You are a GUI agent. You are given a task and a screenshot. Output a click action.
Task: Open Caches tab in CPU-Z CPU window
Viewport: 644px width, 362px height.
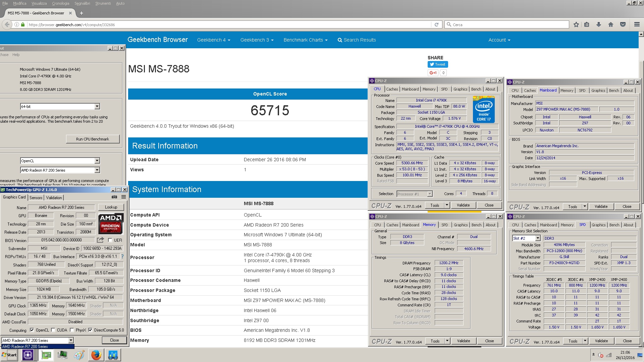coord(392,89)
